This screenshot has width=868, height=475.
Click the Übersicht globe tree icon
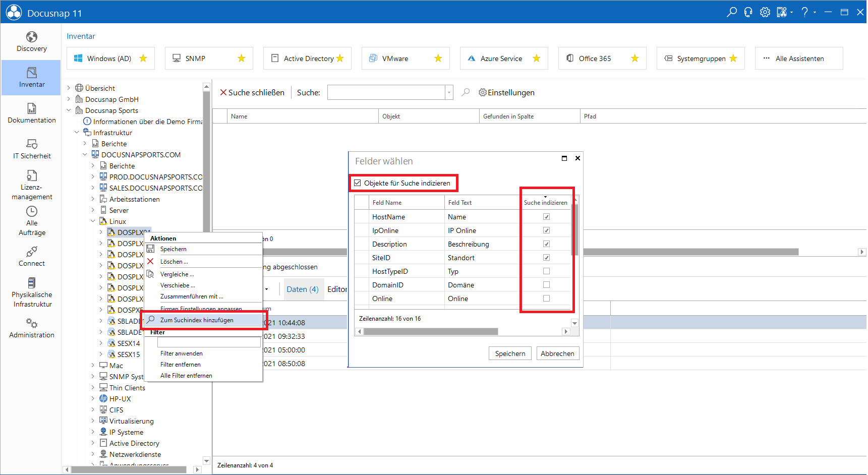(x=79, y=88)
